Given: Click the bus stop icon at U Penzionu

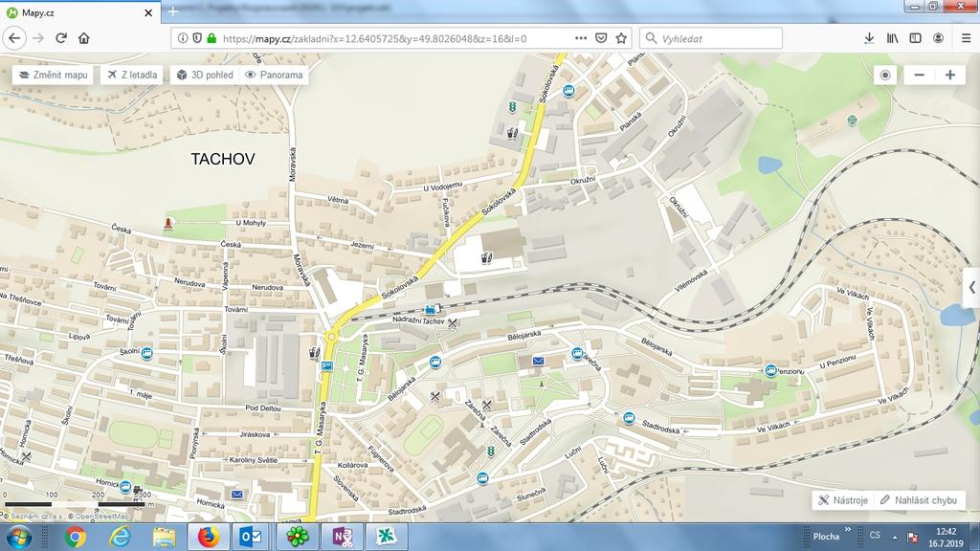Looking at the screenshot, I should click(x=771, y=370).
